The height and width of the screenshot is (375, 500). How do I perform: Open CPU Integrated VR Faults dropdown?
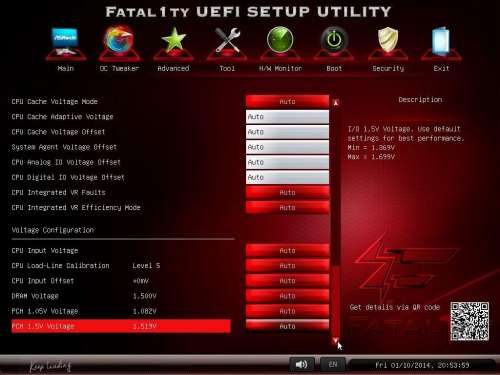[x=287, y=192]
